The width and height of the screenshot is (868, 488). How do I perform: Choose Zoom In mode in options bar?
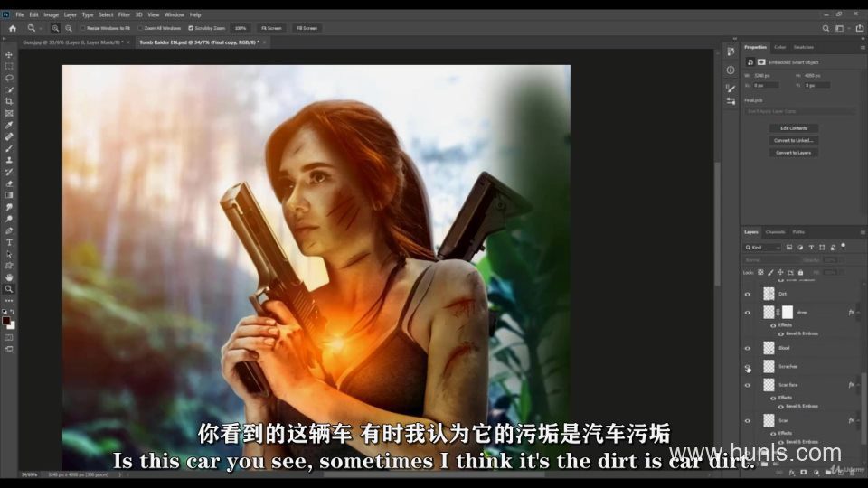click(55, 28)
